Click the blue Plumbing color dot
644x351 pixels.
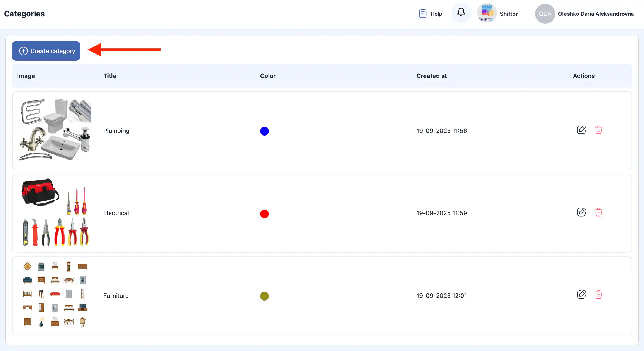(x=265, y=131)
